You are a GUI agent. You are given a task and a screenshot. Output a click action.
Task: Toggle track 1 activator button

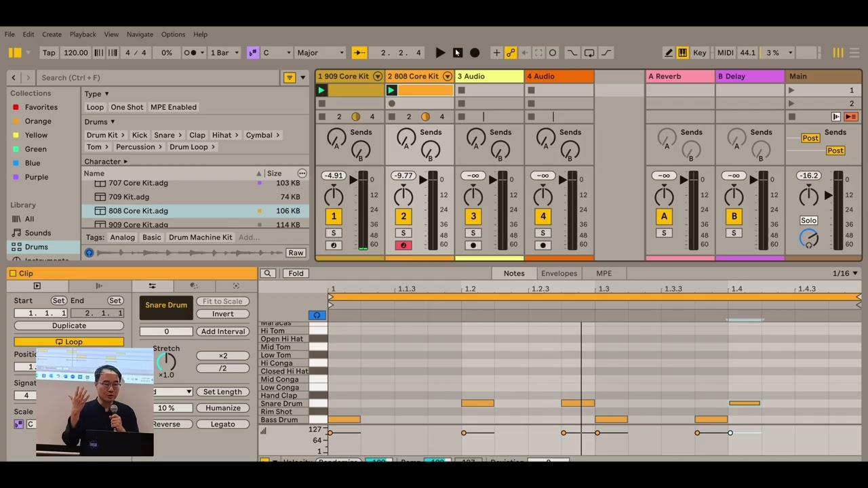334,216
